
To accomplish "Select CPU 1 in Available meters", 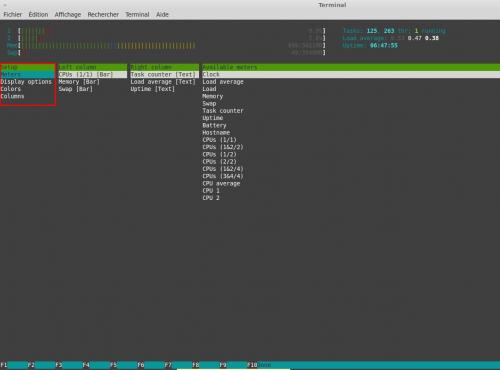I will [x=211, y=191].
